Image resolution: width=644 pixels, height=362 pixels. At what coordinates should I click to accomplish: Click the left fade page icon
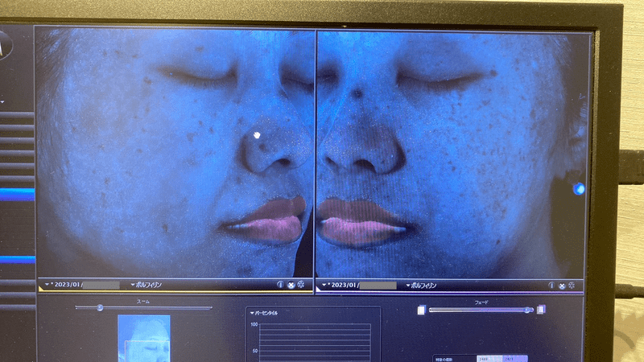click(x=421, y=310)
